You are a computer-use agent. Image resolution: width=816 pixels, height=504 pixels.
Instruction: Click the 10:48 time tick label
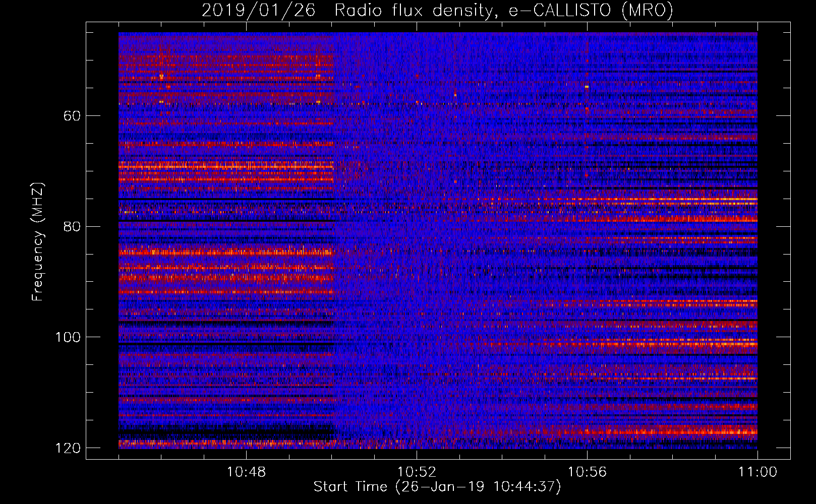pos(246,472)
